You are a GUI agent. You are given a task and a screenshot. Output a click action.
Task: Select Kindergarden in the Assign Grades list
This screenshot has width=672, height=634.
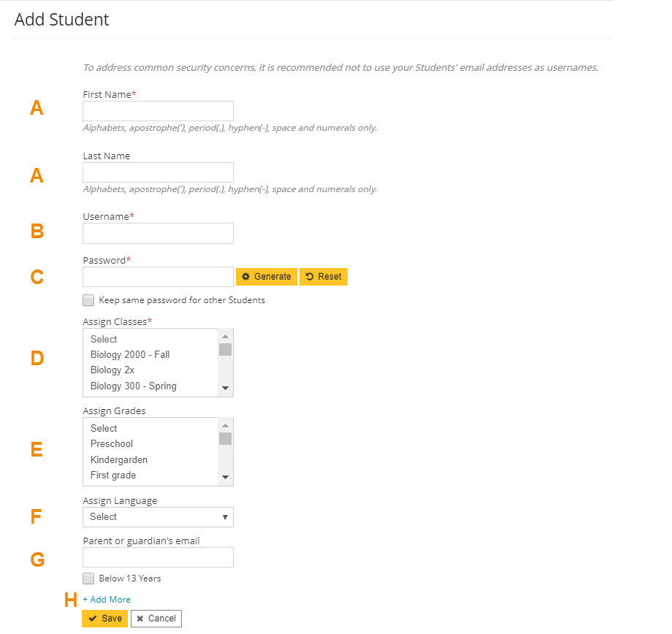(119, 459)
